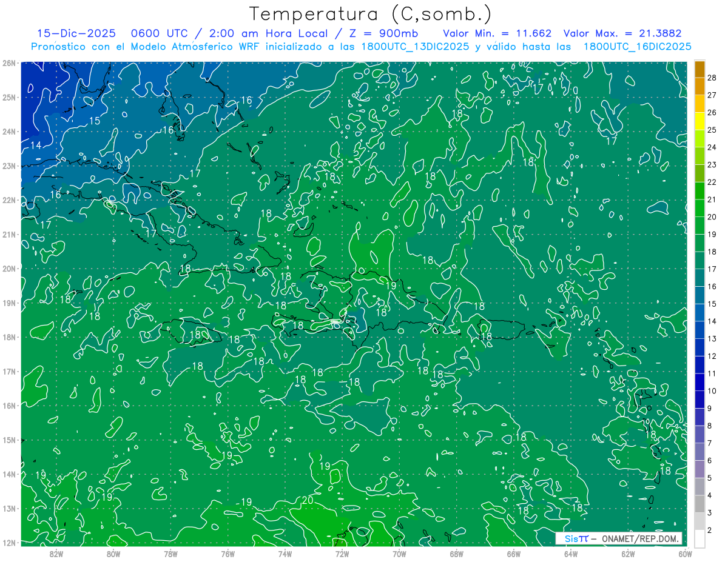Viewport: 728px width, 562px height.
Task: Click the 22N latitude axis label
Action: tap(8, 200)
